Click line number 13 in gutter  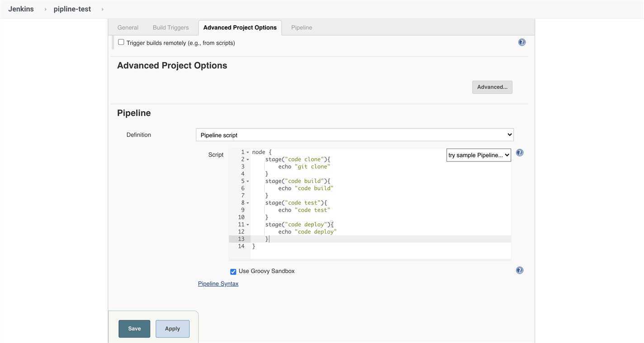click(241, 239)
